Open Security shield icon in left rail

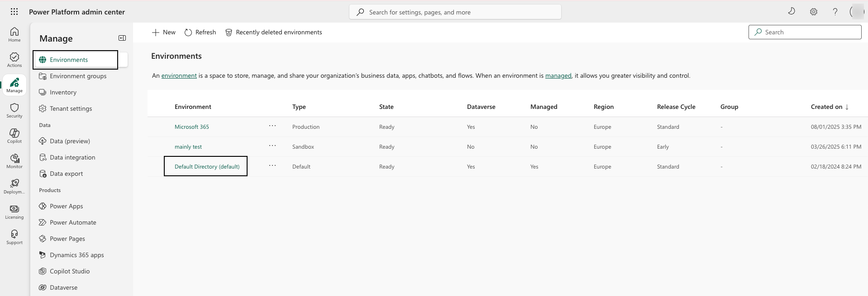pos(14,110)
